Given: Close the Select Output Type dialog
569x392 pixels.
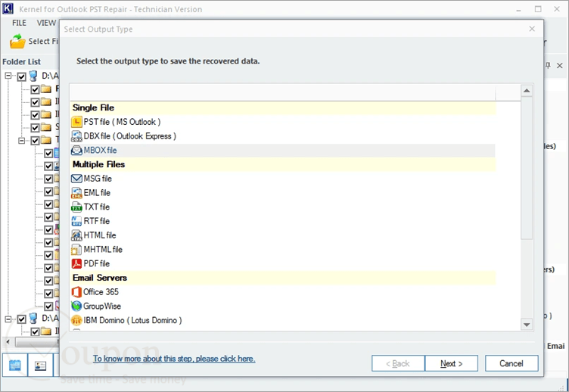Looking at the screenshot, I should click(x=532, y=29).
